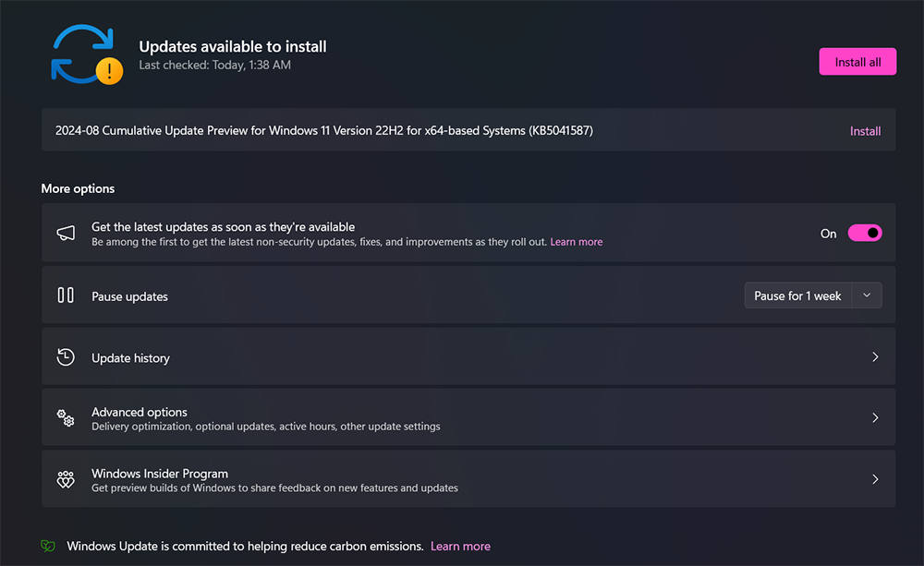This screenshot has width=924, height=566.
Task: Expand Windows Insider Program using its chevron
Action: coord(875,480)
